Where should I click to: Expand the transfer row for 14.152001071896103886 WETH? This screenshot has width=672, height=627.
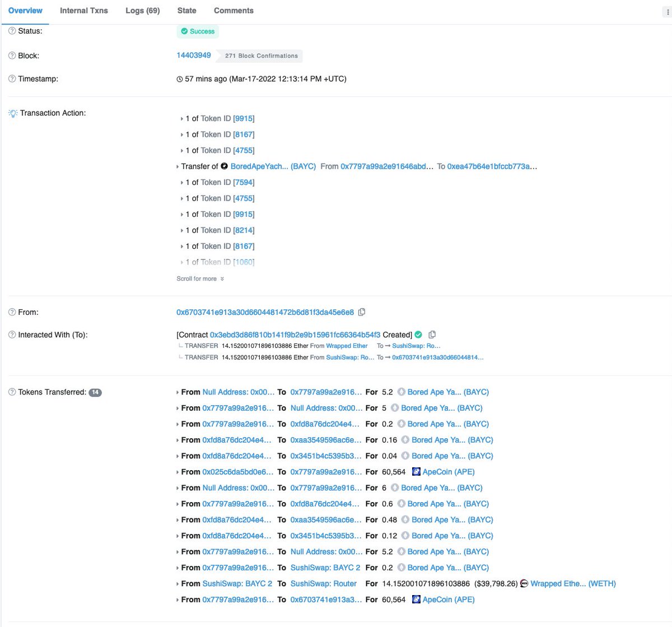click(x=178, y=584)
